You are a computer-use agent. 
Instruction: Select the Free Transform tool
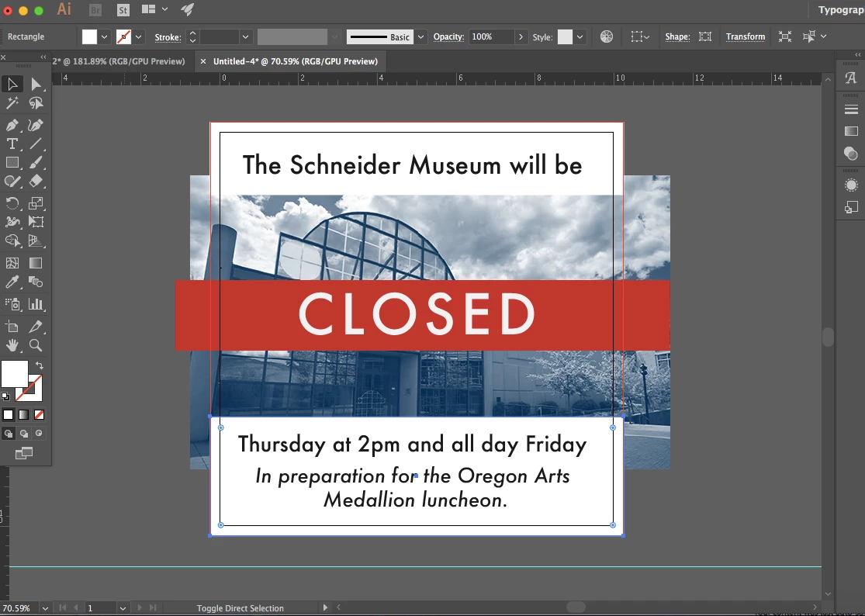pos(36,222)
